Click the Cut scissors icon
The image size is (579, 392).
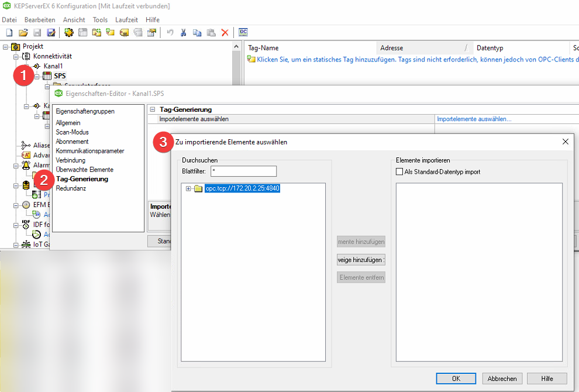tap(184, 33)
